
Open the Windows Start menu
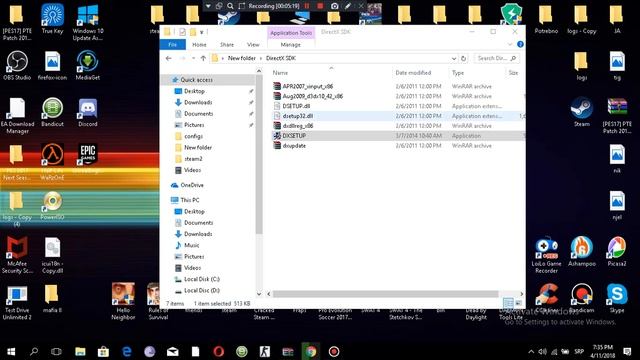[x=11, y=351]
